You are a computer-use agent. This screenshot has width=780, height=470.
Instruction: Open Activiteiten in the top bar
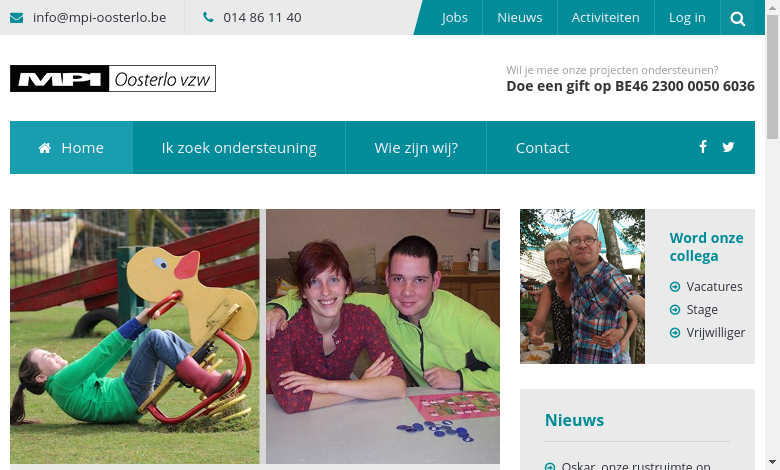tap(605, 17)
